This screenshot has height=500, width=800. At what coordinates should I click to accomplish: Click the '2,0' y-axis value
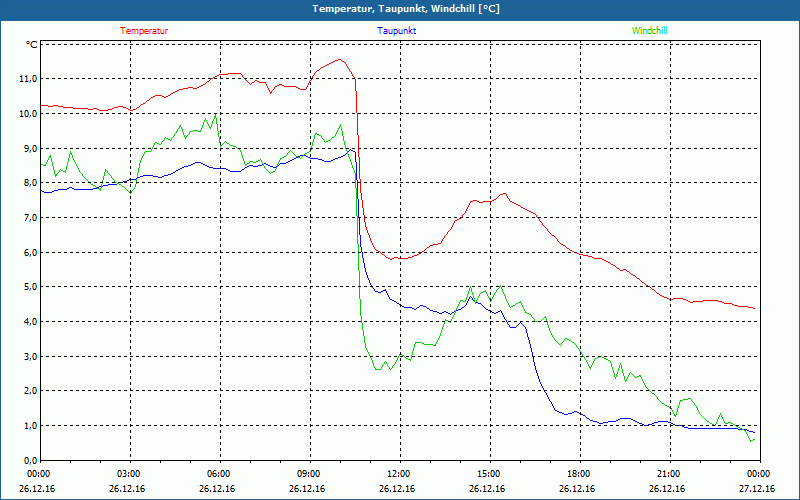click(x=31, y=391)
